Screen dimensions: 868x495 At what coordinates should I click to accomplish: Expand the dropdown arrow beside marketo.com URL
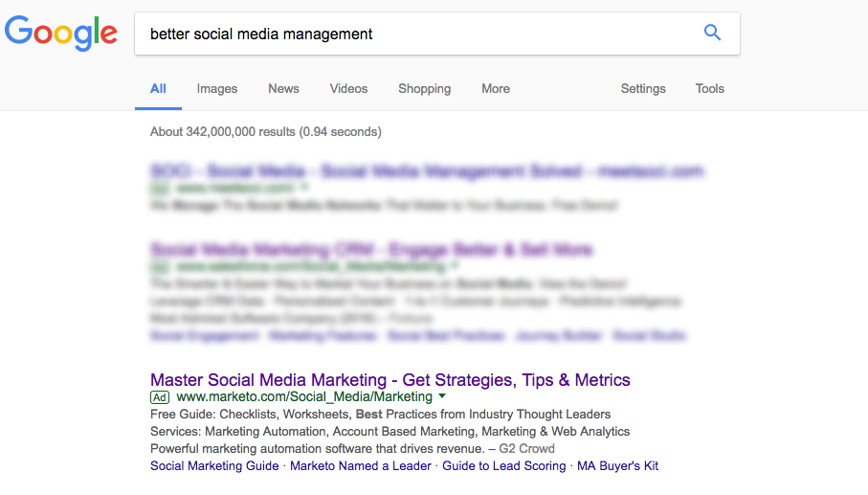(x=442, y=396)
